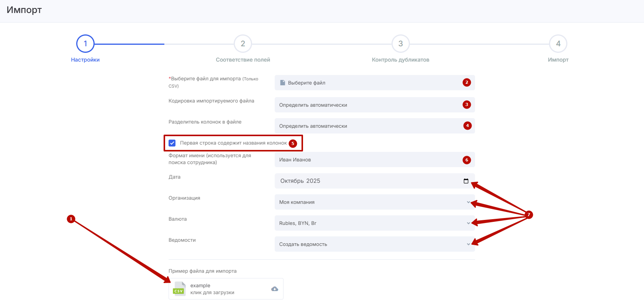Click step 2 circle in wizard
Image resolution: width=644 pixels, height=306 pixels.
tap(243, 44)
